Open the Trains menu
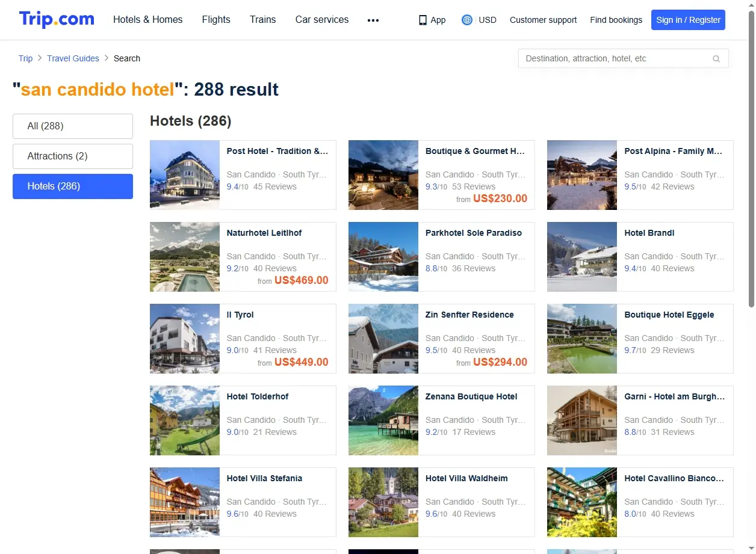Screen dimensions: 756x554 (263, 19)
